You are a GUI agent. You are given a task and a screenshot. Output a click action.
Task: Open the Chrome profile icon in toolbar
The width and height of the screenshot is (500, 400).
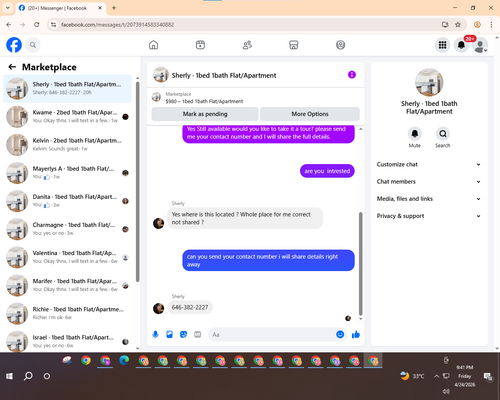pyautogui.click(x=477, y=25)
